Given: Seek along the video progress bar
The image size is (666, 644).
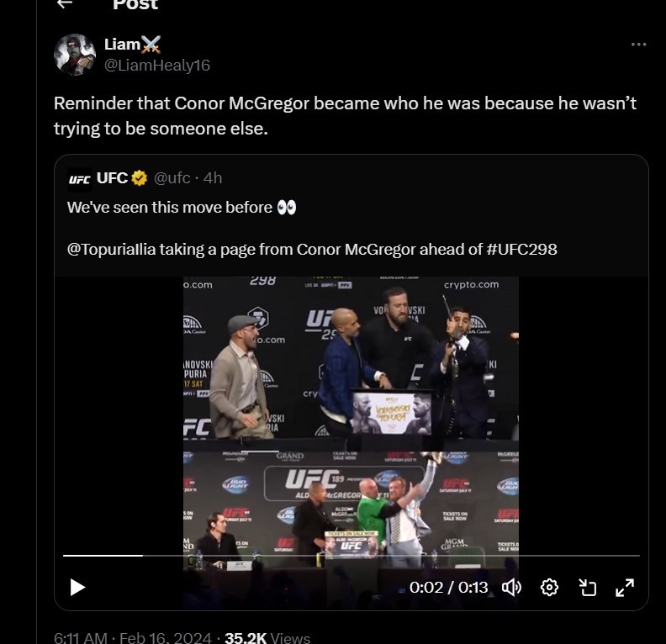Looking at the screenshot, I should [x=351, y=556].
